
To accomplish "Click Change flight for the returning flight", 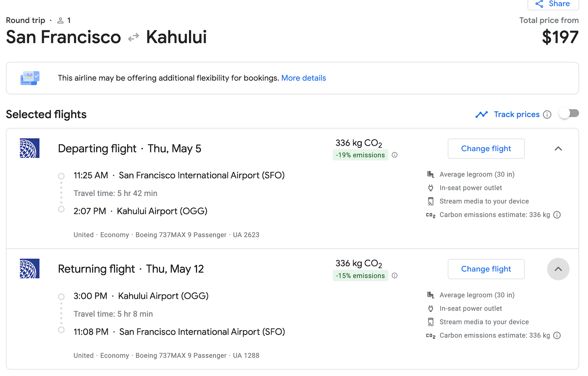I will [x=486, y=269].
